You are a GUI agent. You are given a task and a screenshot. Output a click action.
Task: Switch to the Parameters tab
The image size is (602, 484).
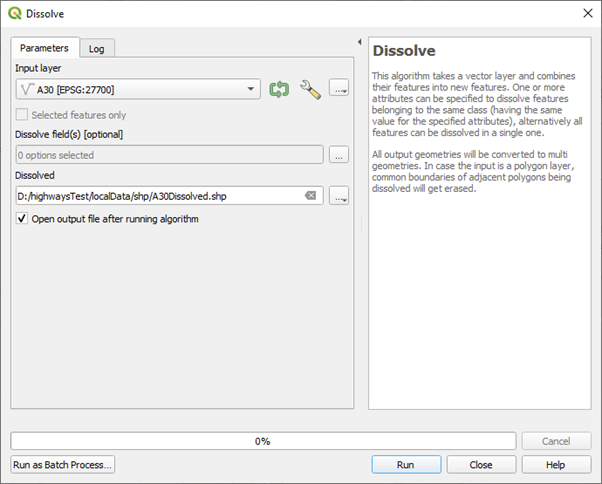43,48
